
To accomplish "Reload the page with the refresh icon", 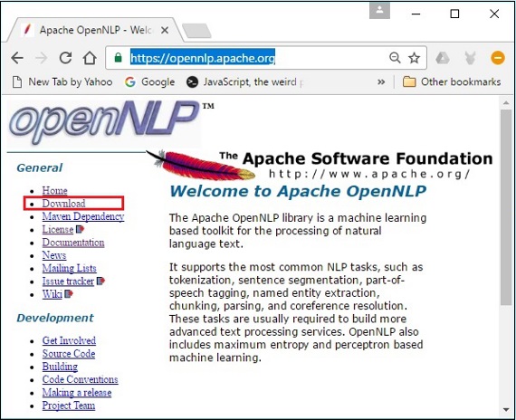I will [65, 58].
